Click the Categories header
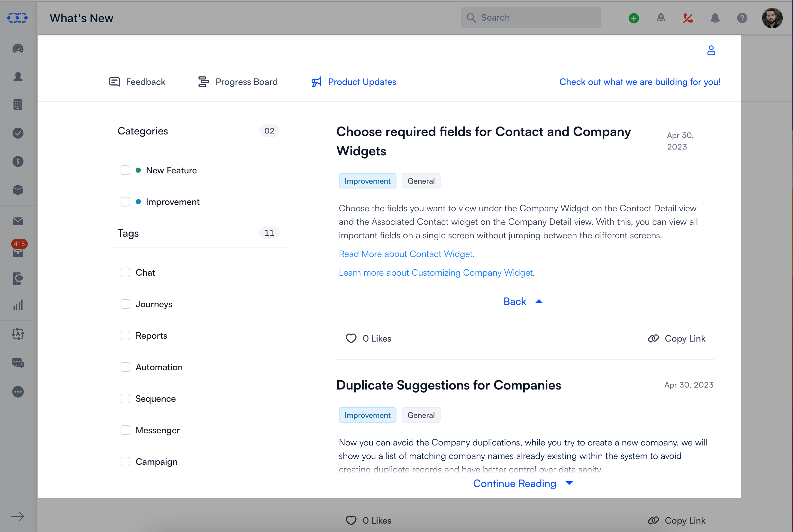This screenshot has width=793, height=532. point(142,131)
